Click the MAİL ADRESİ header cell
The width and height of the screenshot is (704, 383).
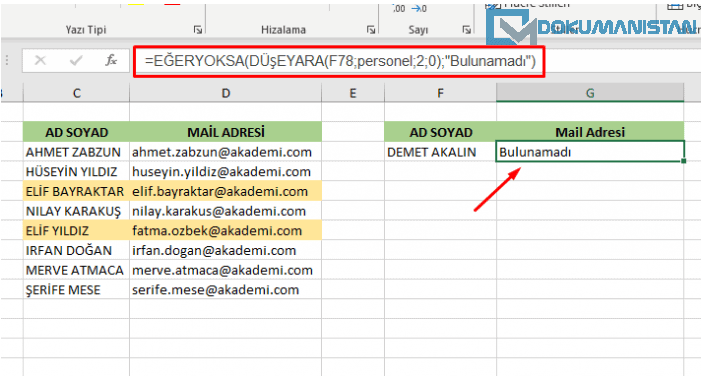pos(225,132)
